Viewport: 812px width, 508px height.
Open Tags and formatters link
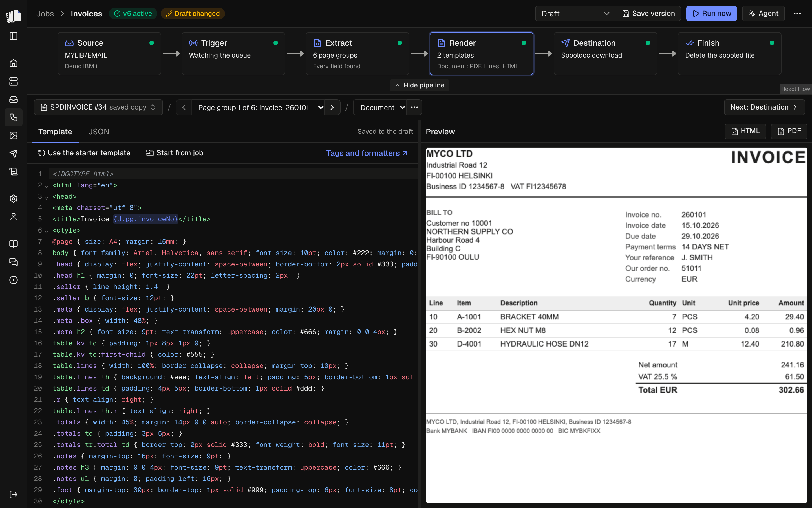[367, 153]
